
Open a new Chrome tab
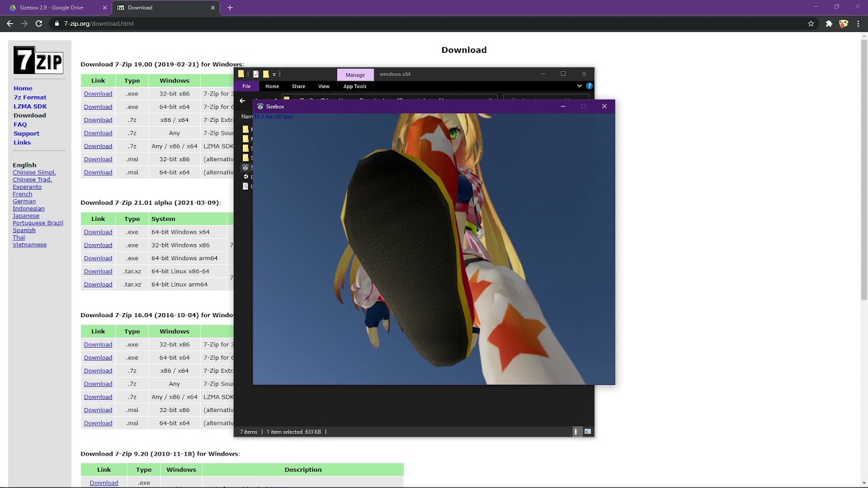click(230, 7)
